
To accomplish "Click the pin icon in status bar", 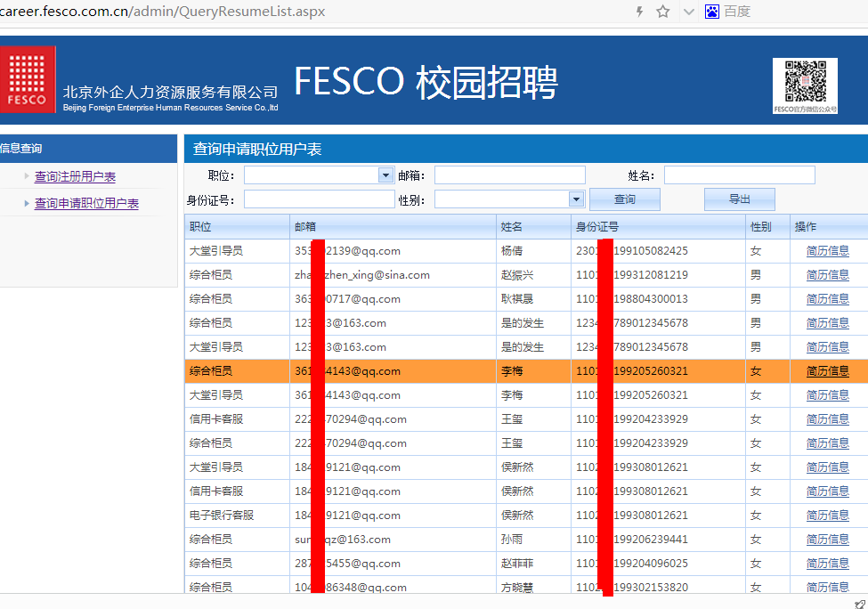I will pyautogui.click(x=860, y=604).
